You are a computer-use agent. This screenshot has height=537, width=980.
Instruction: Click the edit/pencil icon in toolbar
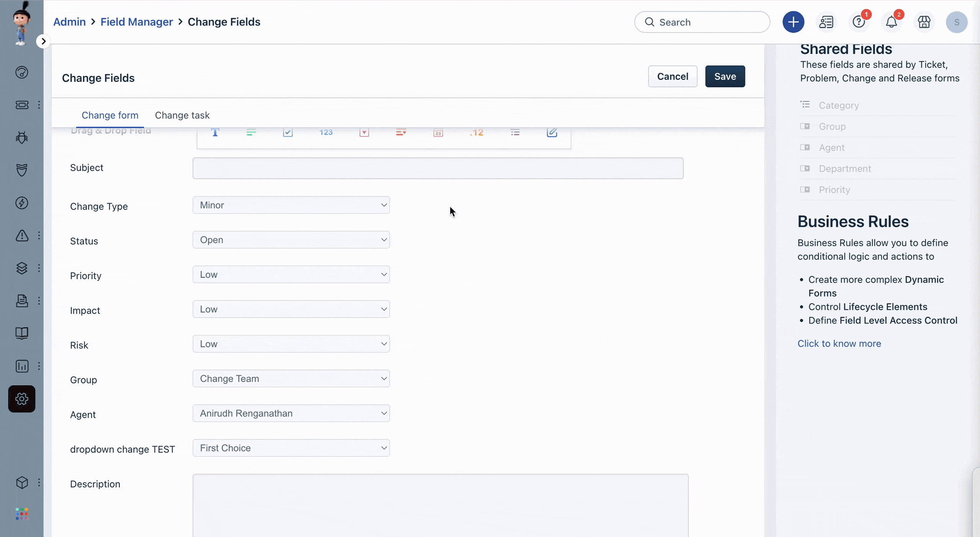pyautogui.click(x=552, y=132)
